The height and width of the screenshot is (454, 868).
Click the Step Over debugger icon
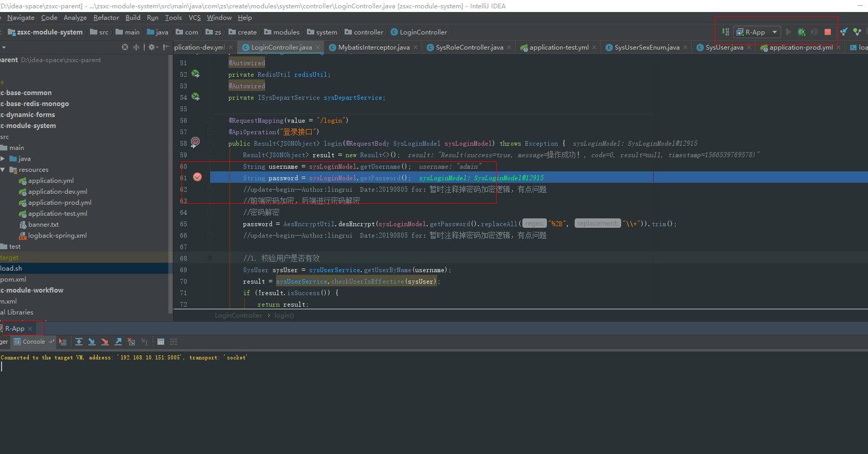click(x=79, y=342)
